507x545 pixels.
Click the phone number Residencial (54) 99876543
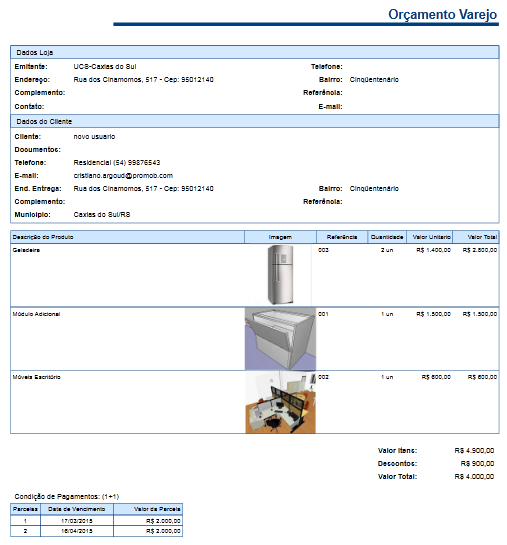(117, 162)
